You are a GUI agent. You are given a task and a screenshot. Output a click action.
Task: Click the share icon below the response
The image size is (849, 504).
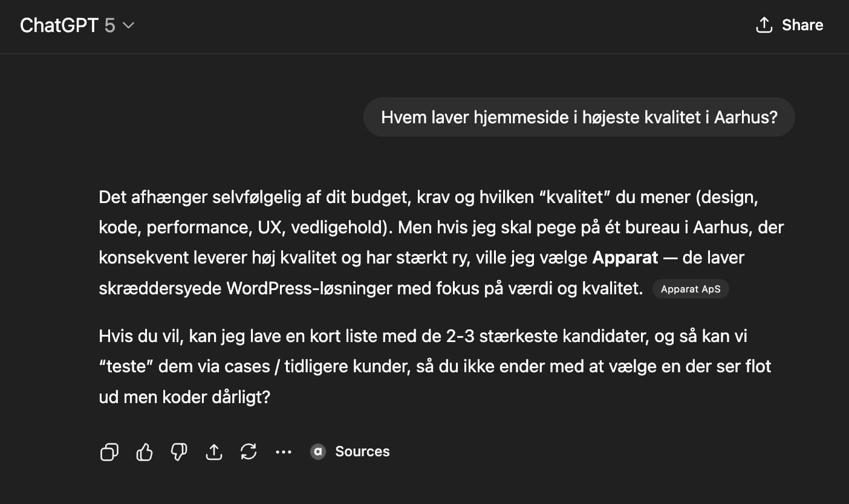pos(214,451)
